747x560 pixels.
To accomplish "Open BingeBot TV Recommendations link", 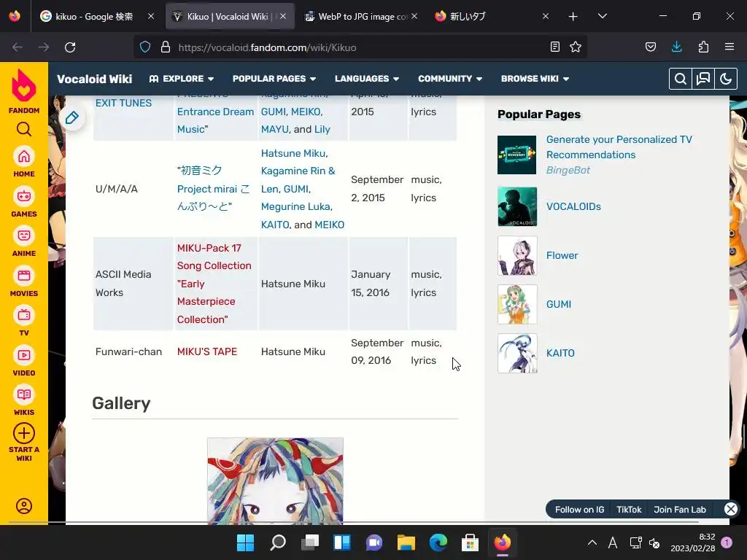I will tap(619, 147).
